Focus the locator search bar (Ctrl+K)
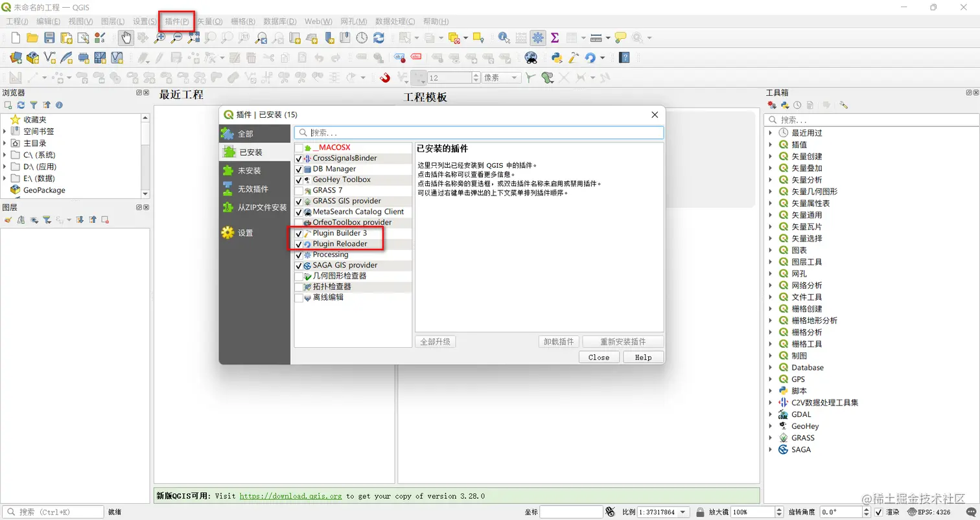The image size is (980, 520). [x=54, y=512]
